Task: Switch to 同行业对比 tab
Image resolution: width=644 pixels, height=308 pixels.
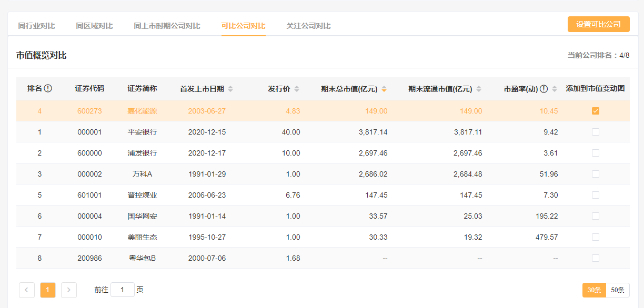Action: pos(36,26)
